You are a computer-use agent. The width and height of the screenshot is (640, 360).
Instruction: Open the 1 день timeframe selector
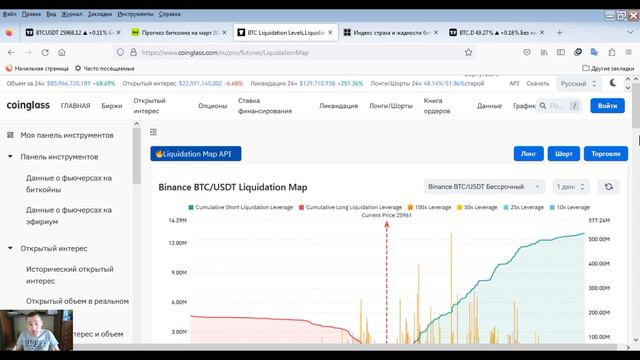tap(571, 187)
